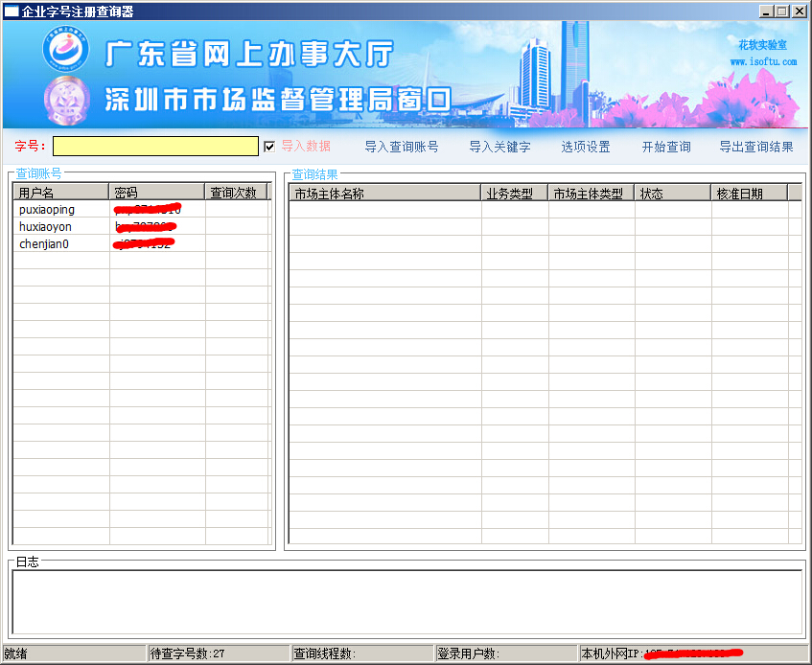Click inside the 日志 log text area
The image size is (812, 665).
click(x=406, y=602)
